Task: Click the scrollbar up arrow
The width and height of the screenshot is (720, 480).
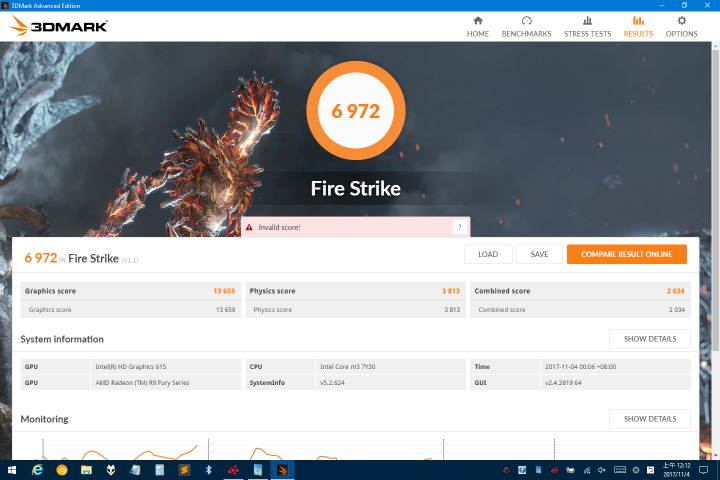Action: (x=716, y=46)
